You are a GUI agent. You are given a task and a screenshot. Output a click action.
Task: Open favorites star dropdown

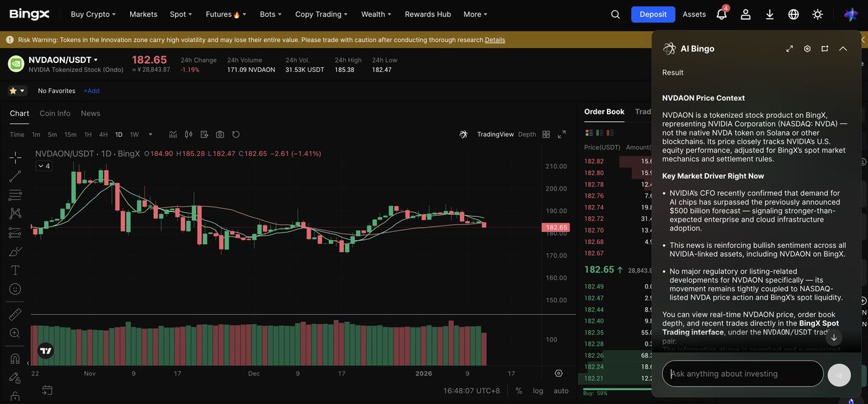point(17,91)
